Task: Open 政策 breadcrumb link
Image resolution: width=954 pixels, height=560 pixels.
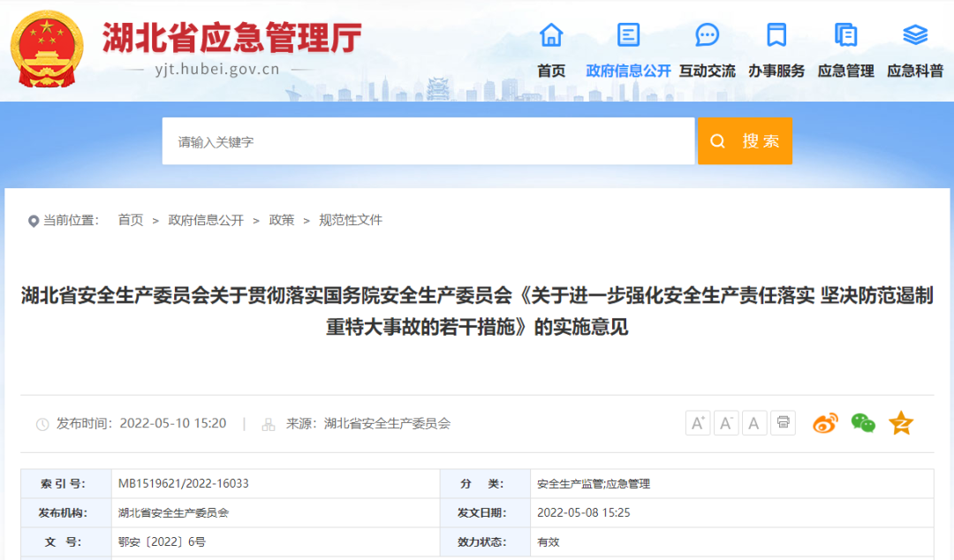Action: click(282, 220)
